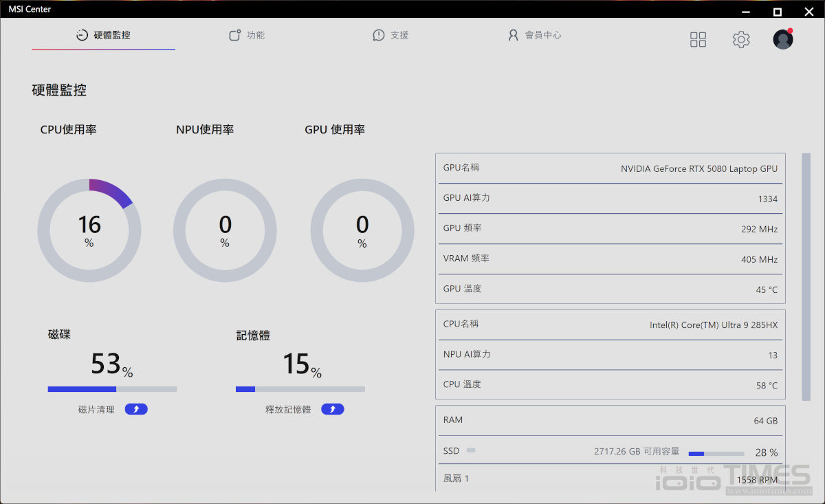The height and width of the screenshot is (504, 825).
Task: Open settings via the gear icon
Action: pyautogui.click(x=741, y=40)
